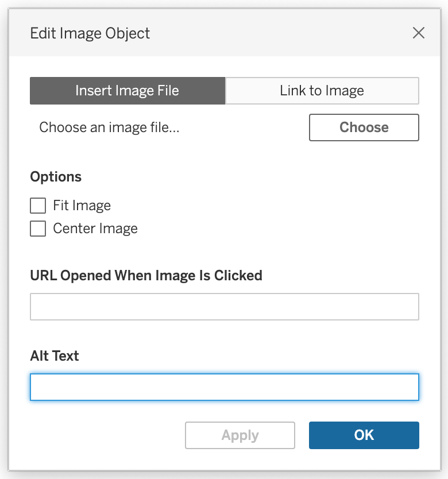Tick the Center Image checkbox

(x=38, y=229)
